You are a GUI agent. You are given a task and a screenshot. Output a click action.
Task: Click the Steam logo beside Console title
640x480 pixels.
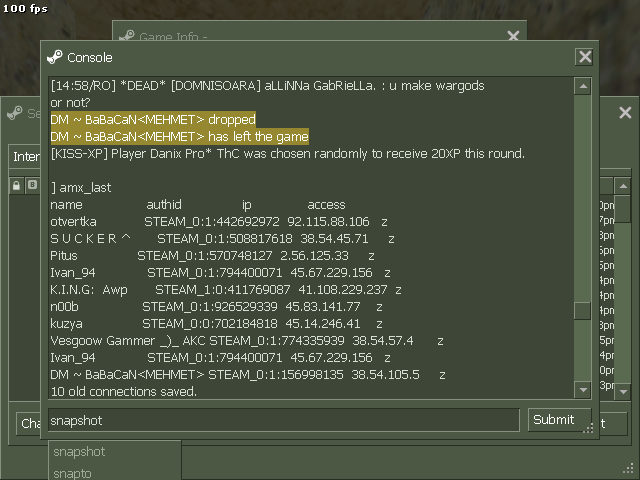click(55, 57)
